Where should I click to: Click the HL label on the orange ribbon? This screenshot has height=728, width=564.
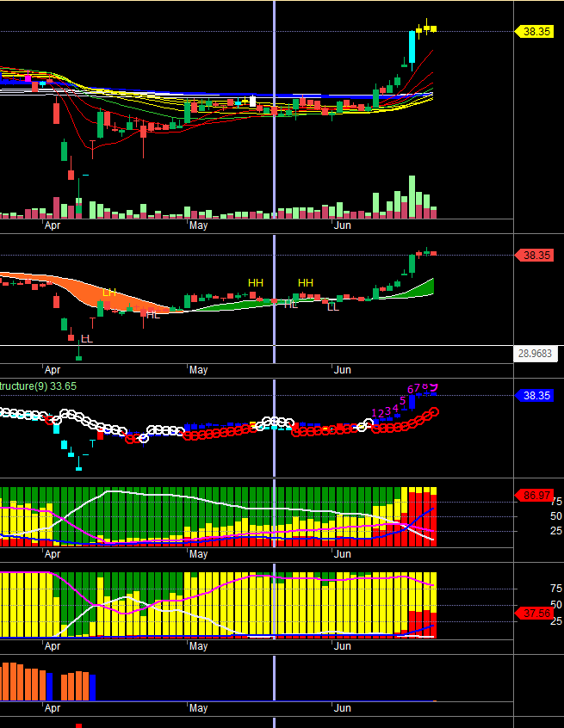pyautogui.click(x=153, y=315)
